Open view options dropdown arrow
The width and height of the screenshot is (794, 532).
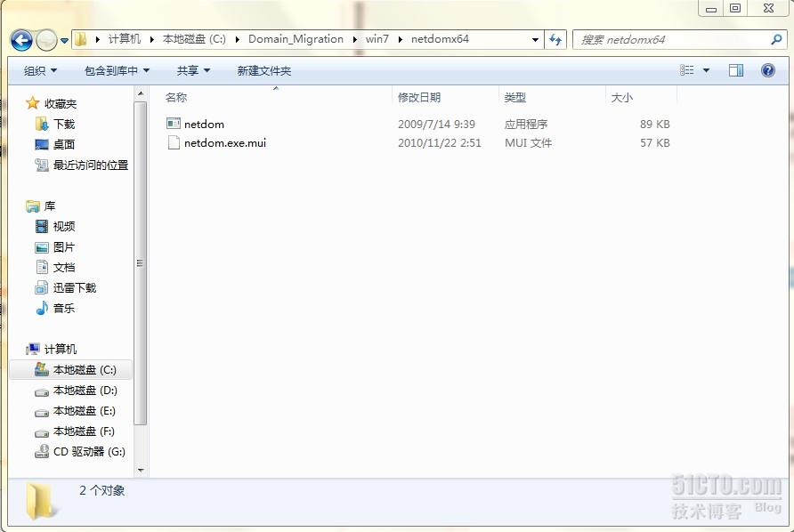[x=706, y=70]
